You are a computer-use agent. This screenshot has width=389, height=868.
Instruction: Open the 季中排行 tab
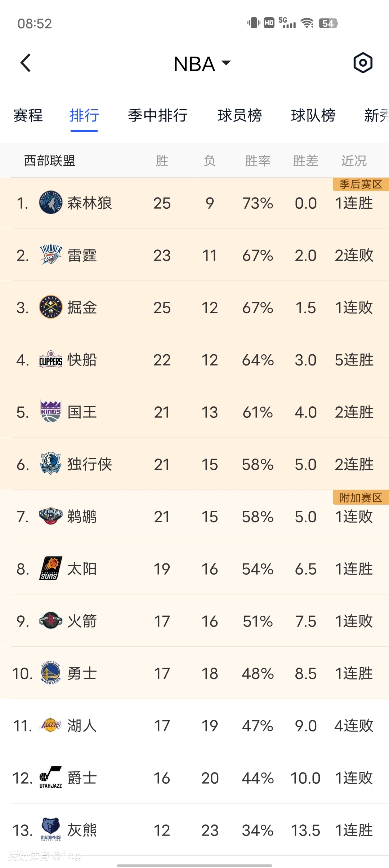pos(158,116)
